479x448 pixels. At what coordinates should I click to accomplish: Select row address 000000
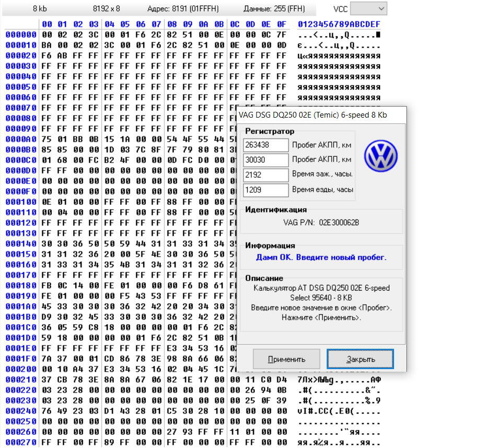click(x=21, y=35)
